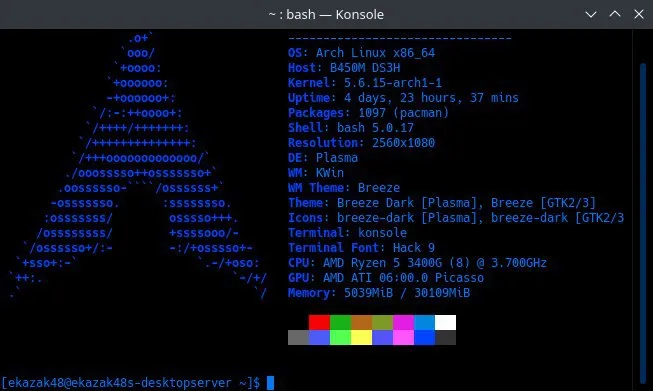Click the blue terminal cursor block
Image resolution: width=653 pixels, height=391 pixels.
(x=270, y=383)
